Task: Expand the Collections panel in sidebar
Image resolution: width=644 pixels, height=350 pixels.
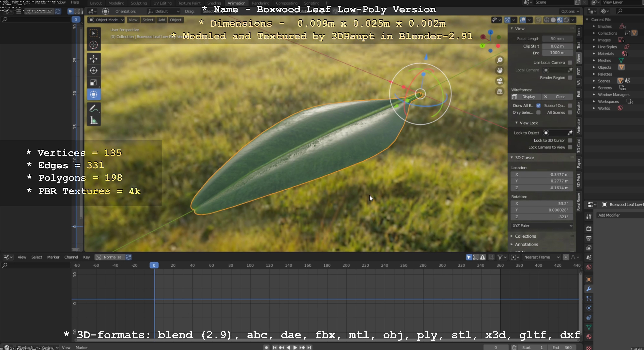Action: [525, 236]
